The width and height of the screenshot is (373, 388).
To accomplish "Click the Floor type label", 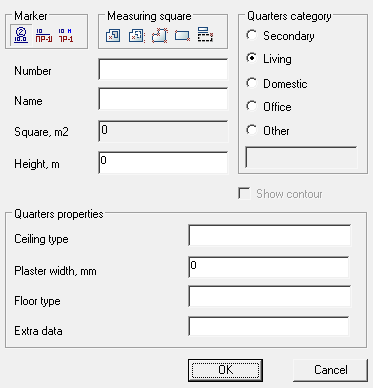I will (37, 301).
